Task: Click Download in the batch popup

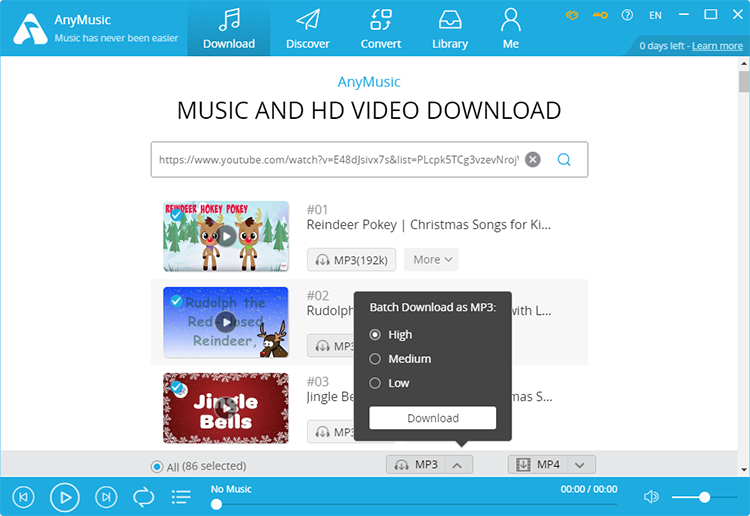Action: pos(432,418)
